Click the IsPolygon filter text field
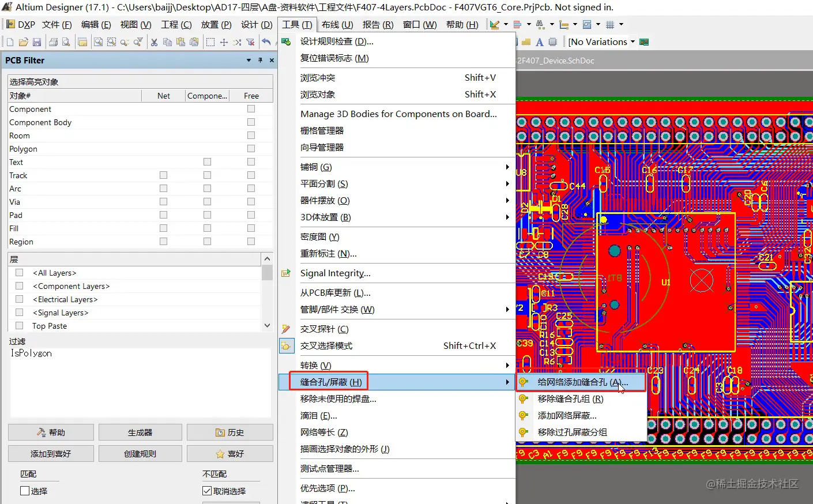Viewport: 813px width, 504px height. 140,382
